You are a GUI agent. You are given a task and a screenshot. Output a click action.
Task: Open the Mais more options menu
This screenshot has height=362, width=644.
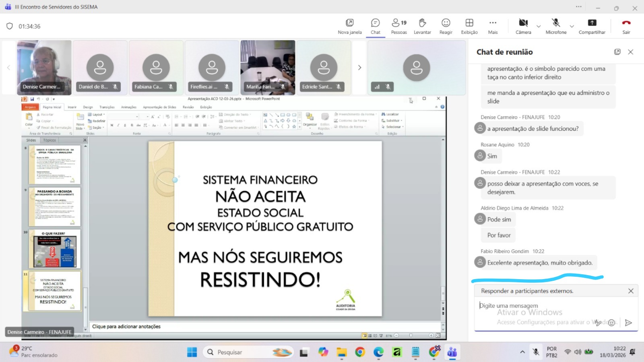(x=493, y=23)
